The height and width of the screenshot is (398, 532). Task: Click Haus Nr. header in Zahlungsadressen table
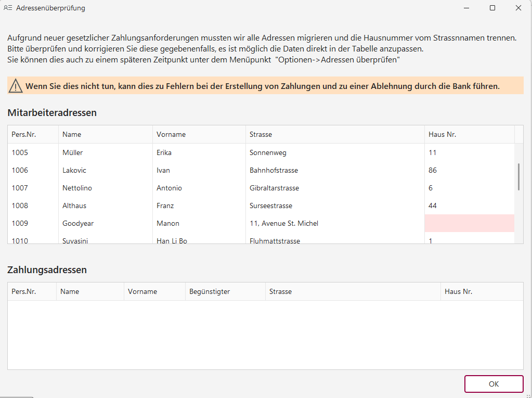[x=458, y=291]
